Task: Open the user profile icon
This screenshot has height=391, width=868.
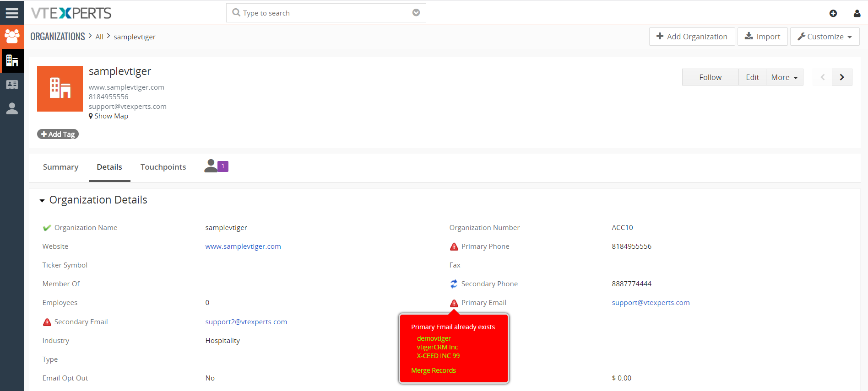Action: coord(857,13)
